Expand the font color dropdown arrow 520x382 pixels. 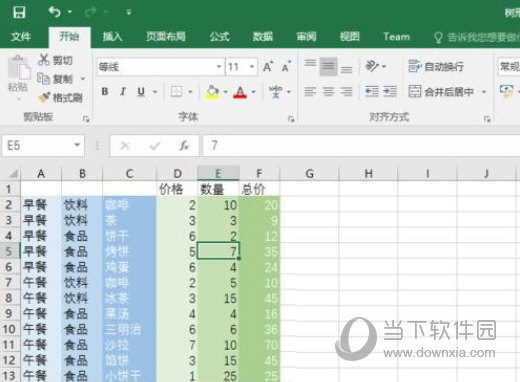[x=254, y=92]
